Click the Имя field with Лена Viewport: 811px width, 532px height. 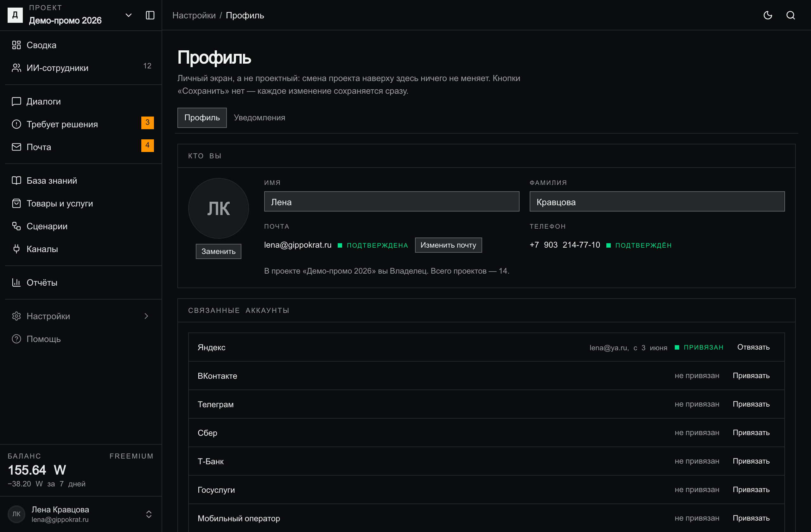(392, 202)
